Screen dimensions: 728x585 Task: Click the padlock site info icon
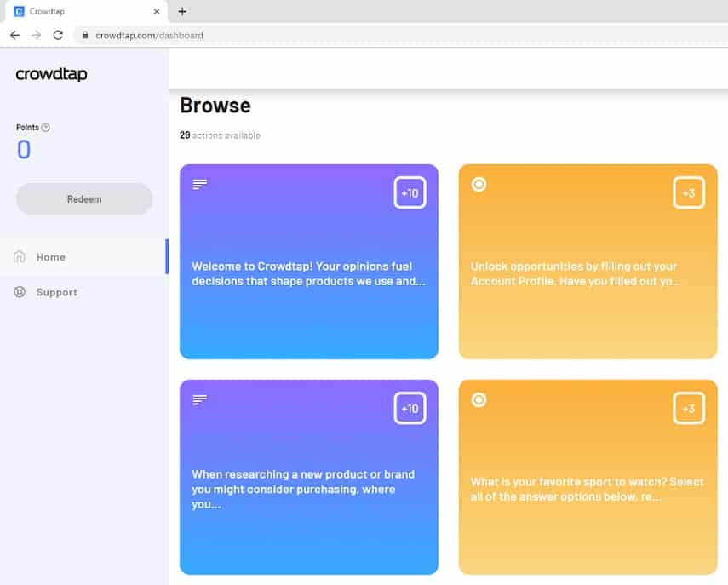coord(85,35)
